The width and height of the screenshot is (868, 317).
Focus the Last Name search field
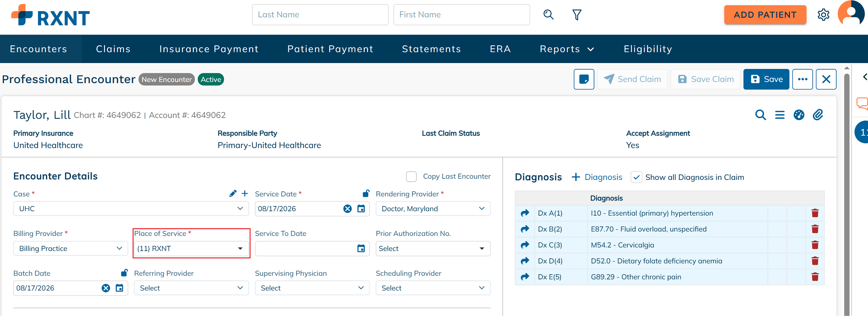[x=320, y=15]
